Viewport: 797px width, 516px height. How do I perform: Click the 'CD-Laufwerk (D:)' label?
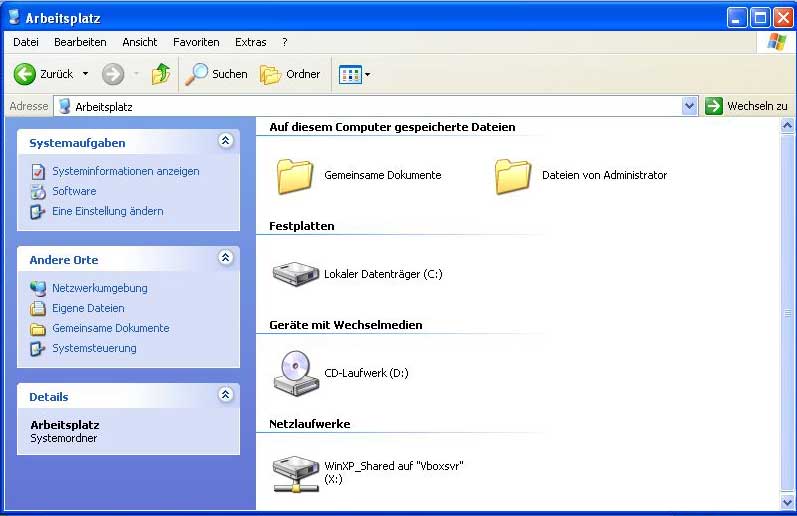tap(366, 373)
